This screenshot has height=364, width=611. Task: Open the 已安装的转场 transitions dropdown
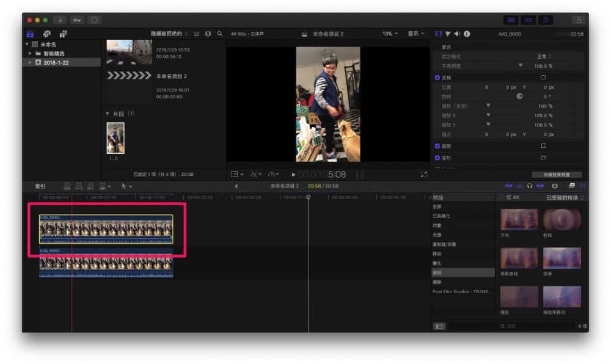point(565,198)
